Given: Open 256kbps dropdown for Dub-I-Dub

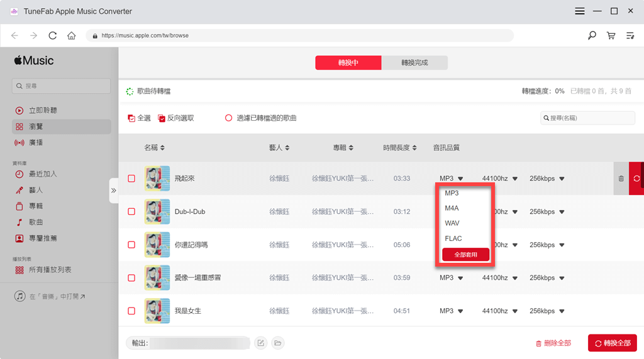Looking at the screenshot, I should pyautogui.click(x=547, y=211).
